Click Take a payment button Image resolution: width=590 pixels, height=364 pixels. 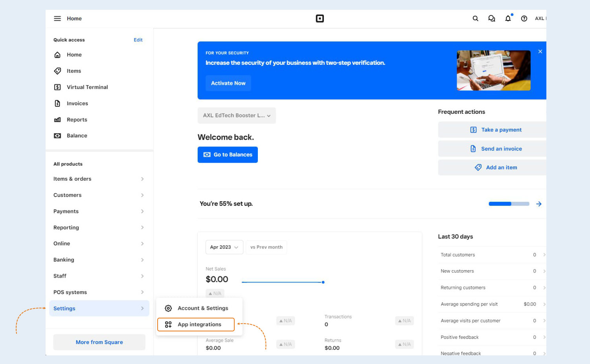(x=492, y=130)
